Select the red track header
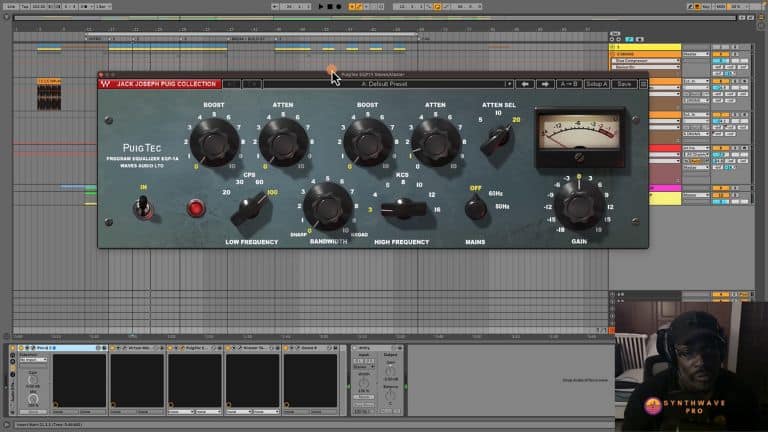This screenshot has height=432, width=768. (x=666, y=148)
